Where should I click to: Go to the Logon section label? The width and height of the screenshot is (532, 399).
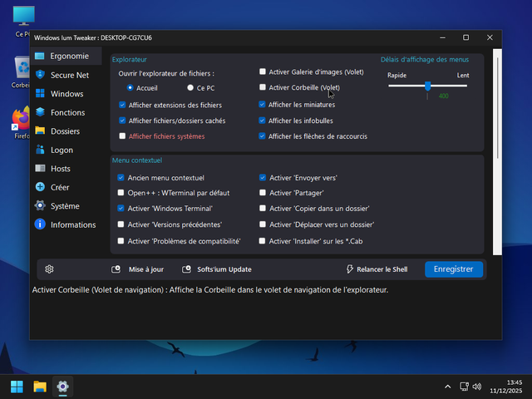tap(62, 150)
